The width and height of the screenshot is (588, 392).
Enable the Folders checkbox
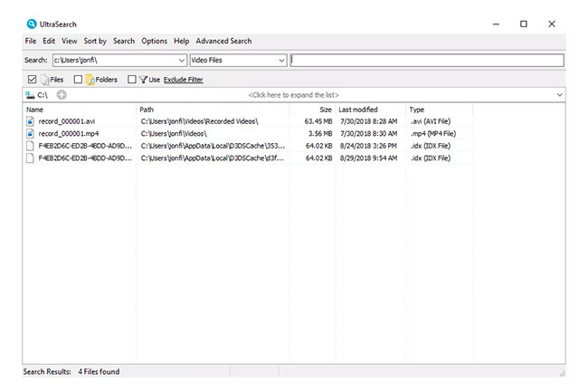point(78,80)
